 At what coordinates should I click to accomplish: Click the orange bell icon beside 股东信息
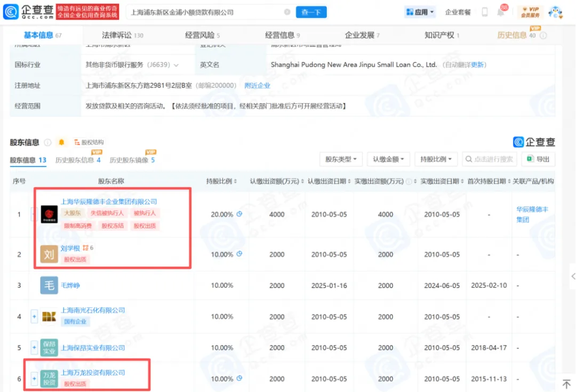click(61, 142)
